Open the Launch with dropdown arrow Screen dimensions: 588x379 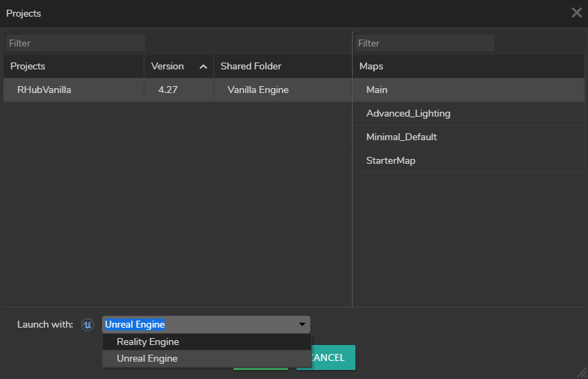pyautogui.click(x=302, y=324)
